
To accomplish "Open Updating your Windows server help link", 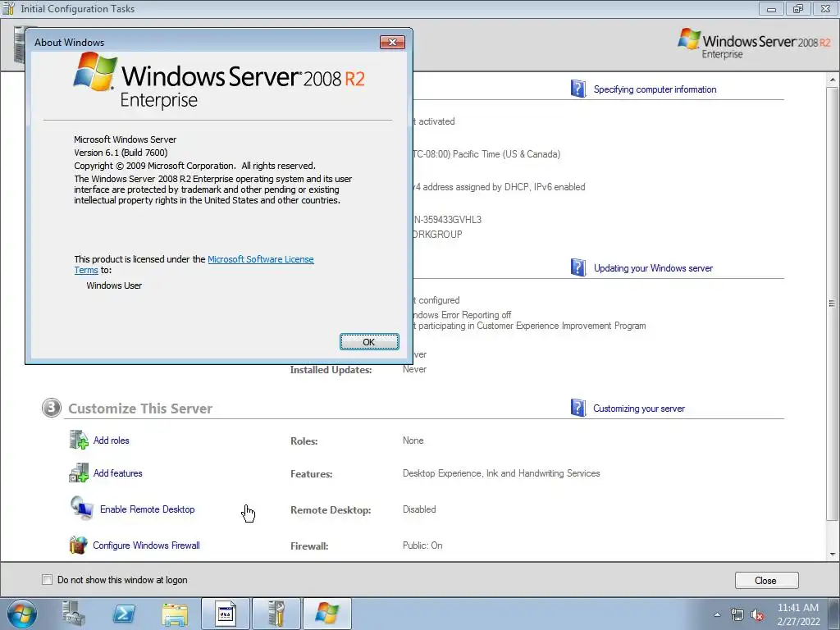I will (653, 268).
